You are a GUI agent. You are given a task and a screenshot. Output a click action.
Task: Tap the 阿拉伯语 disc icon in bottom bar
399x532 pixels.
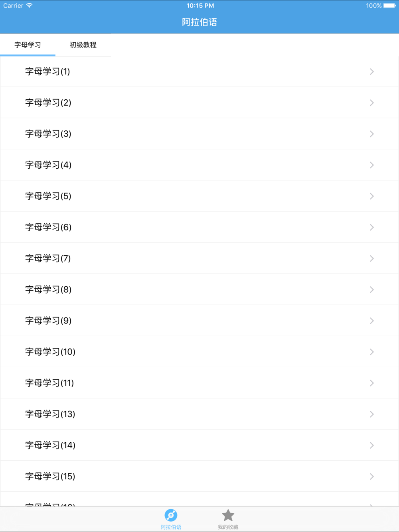(171, 515)
